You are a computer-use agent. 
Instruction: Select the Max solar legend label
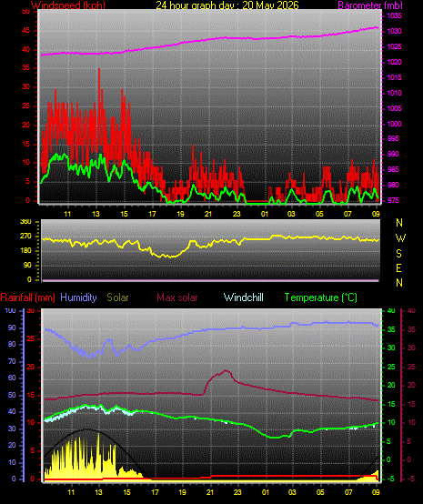[177, 297]
